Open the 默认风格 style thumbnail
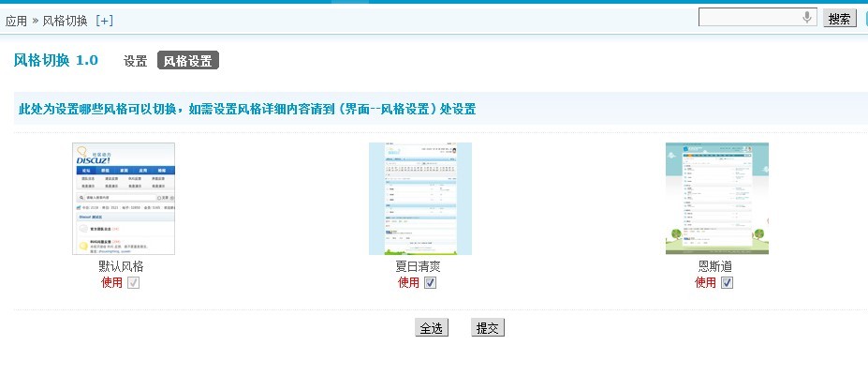 (x=124, y=199)
